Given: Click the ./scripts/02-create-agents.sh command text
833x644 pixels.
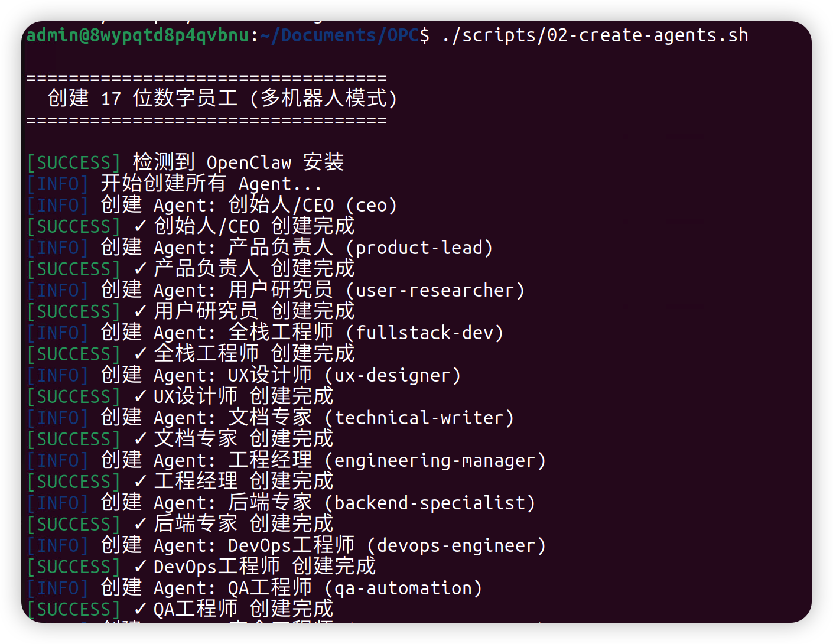Looking at the screenshot, I should tap(595, 35).
